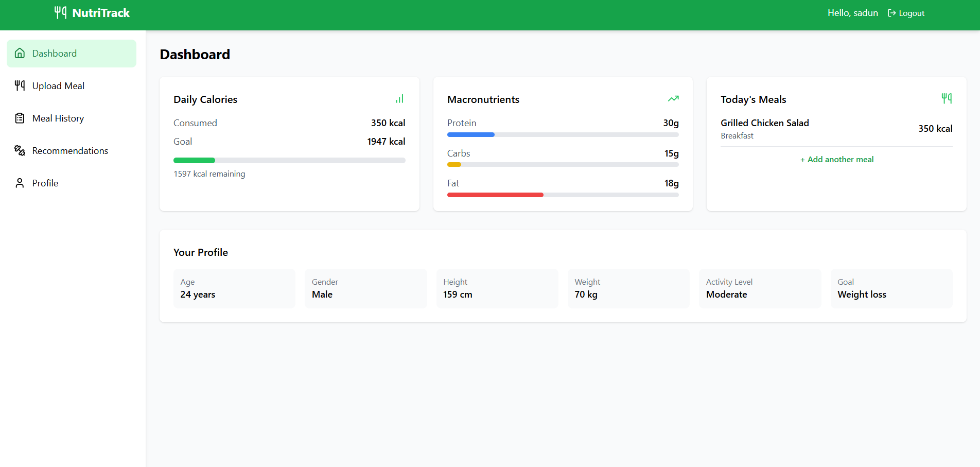
Task: Click the green daily calories progress bar
Action: tap(195, 161)
